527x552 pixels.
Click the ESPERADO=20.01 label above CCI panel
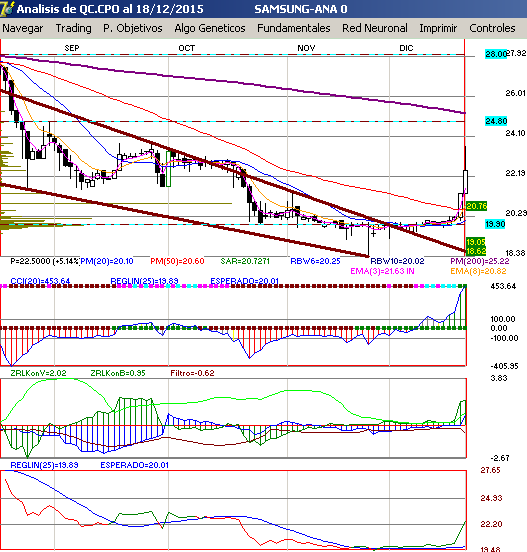pyautogui.click(x=244, y=281)
